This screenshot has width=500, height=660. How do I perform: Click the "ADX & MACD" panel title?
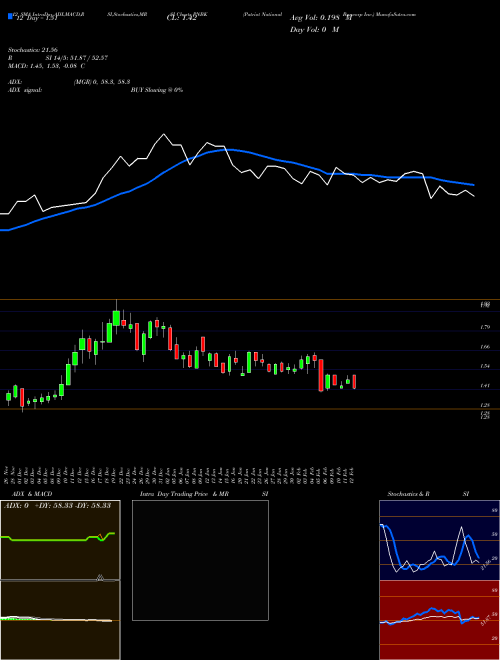click(32, 494)
